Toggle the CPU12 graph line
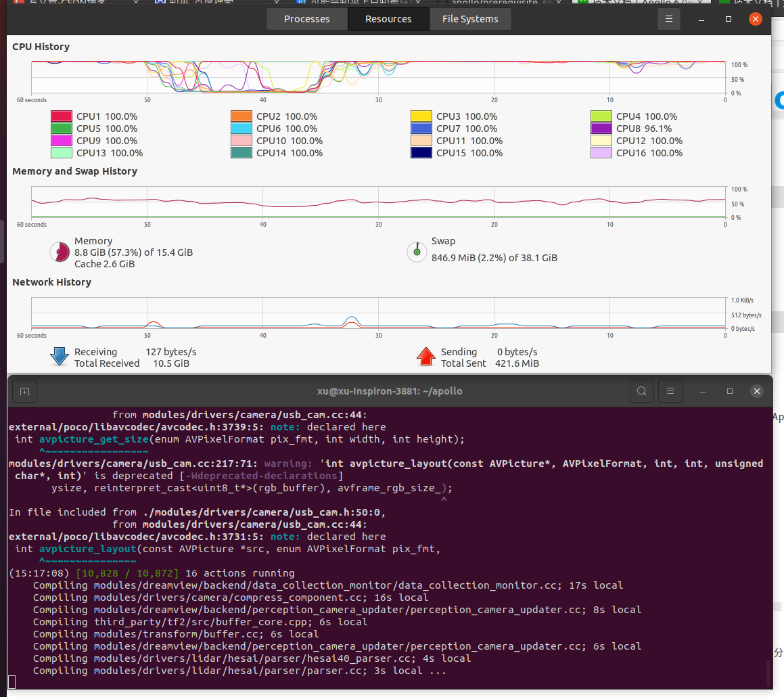This screenshot has height=697, width=784. click(602, 141)
